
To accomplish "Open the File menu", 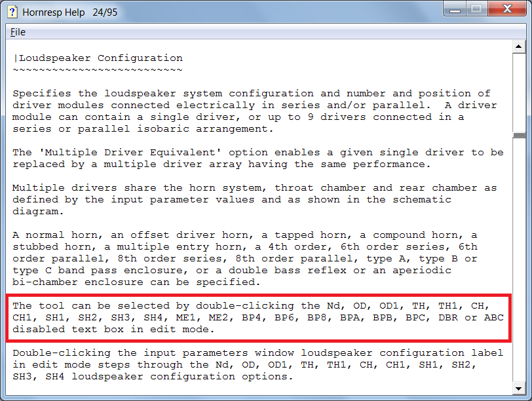I will (18, 32).
